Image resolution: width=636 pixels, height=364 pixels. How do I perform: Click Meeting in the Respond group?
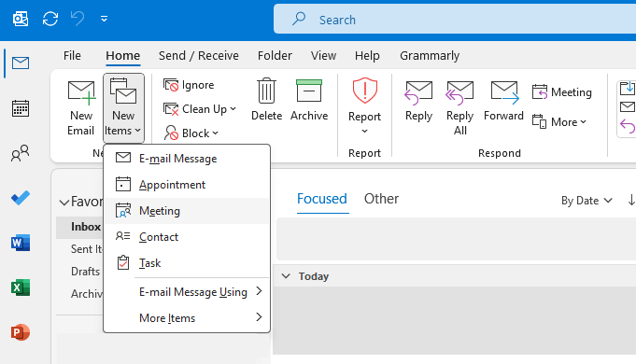562,92
